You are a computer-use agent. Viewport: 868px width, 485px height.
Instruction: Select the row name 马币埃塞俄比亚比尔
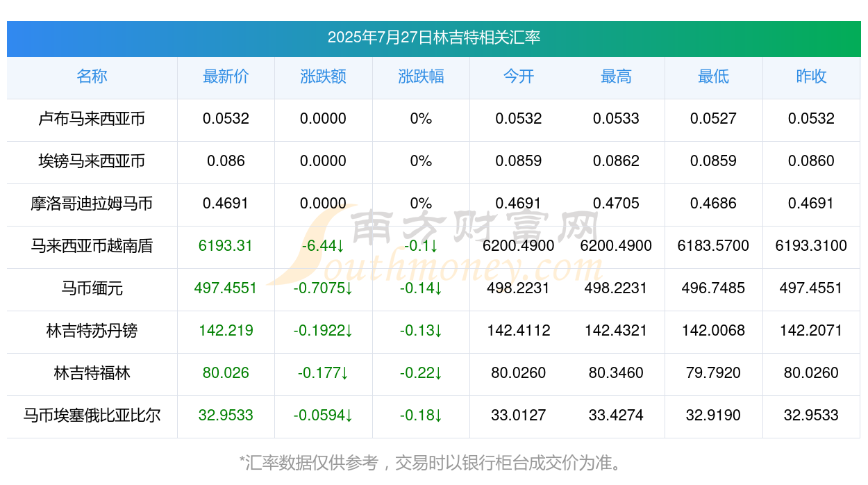point(92,416)
